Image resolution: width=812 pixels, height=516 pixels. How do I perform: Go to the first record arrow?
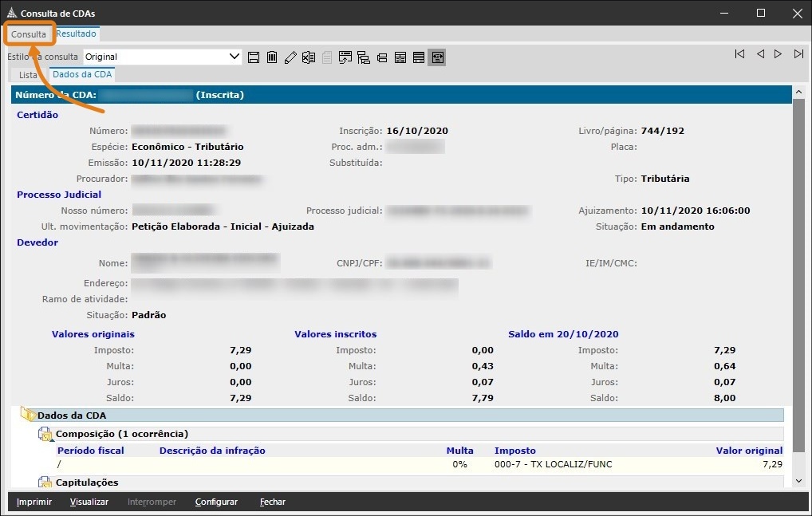tap(740, 54)
